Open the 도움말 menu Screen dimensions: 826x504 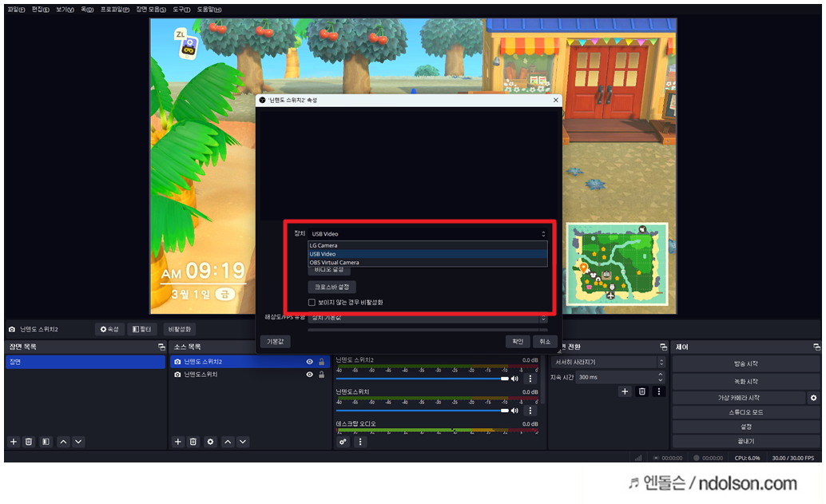(209, 10)
